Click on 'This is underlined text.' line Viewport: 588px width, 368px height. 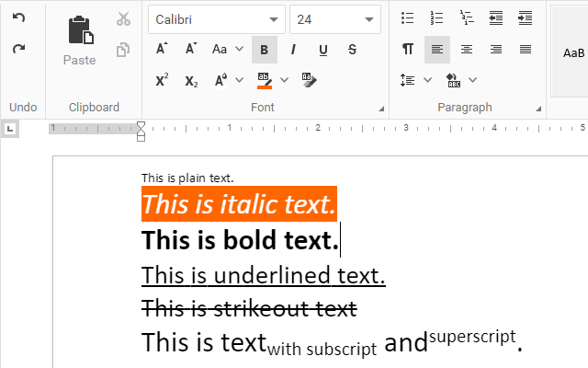[264, 276]
